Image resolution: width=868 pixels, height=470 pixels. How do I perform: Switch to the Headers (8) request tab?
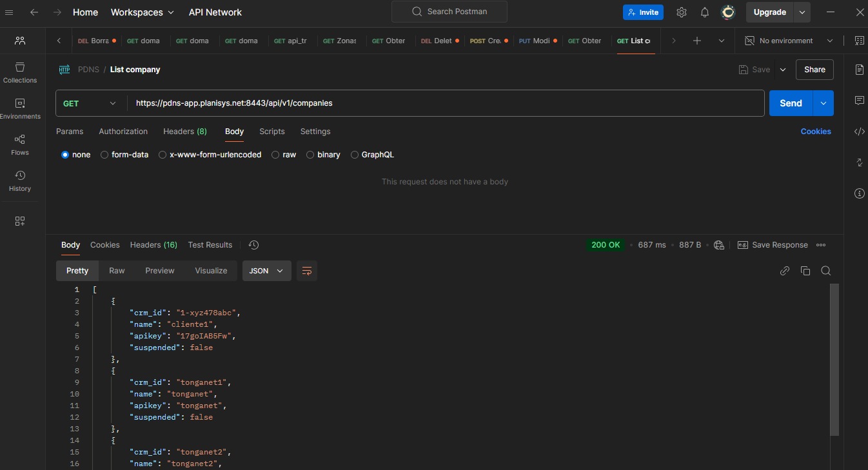point(185,132)
